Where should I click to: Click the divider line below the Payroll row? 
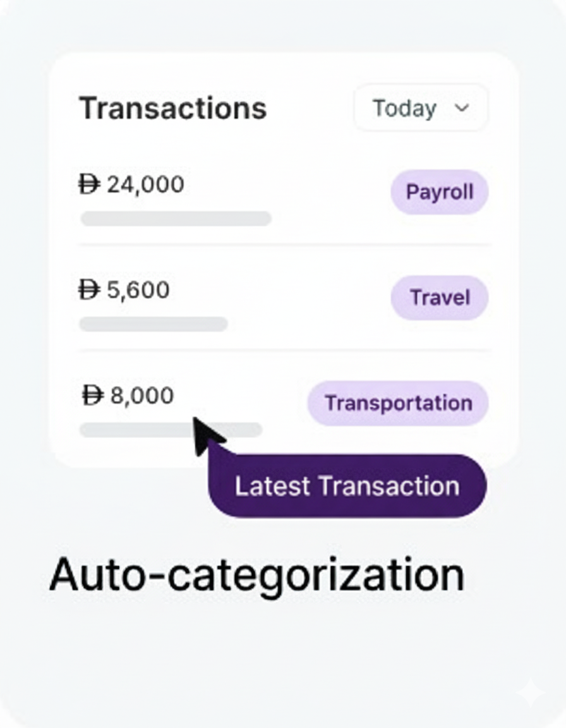284,245
